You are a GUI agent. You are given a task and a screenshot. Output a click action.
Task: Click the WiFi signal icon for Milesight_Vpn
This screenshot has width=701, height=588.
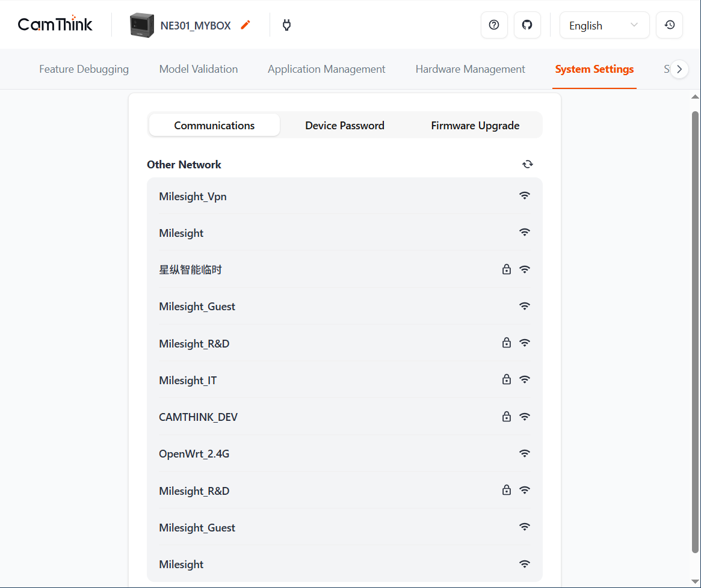point(524,195)
